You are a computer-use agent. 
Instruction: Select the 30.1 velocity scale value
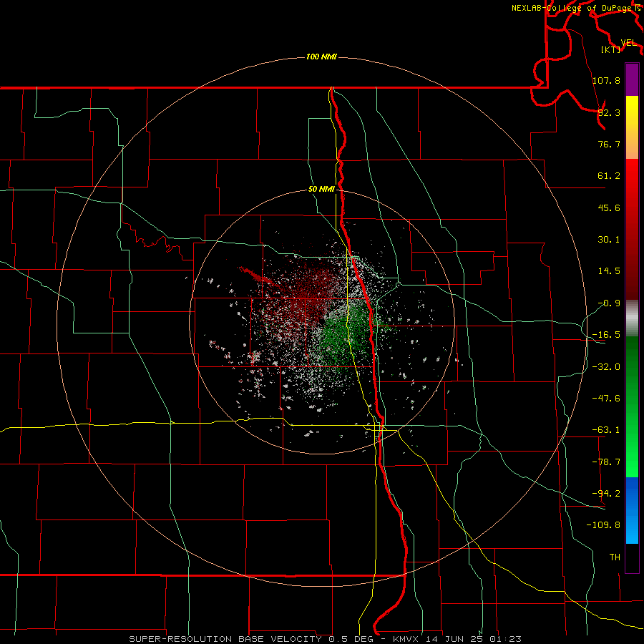(609, 240)
